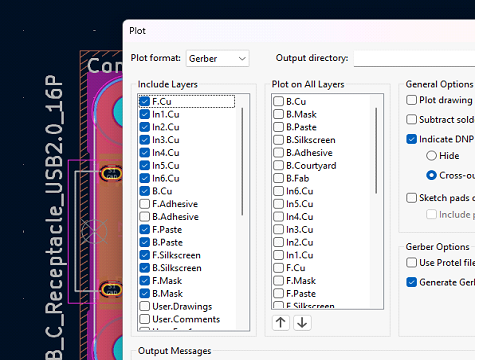Image resolution: width=479 pixels, height=361 pixels.
Task: Uncheck F.Paste in Include Layers
Action: coord(145,229)
